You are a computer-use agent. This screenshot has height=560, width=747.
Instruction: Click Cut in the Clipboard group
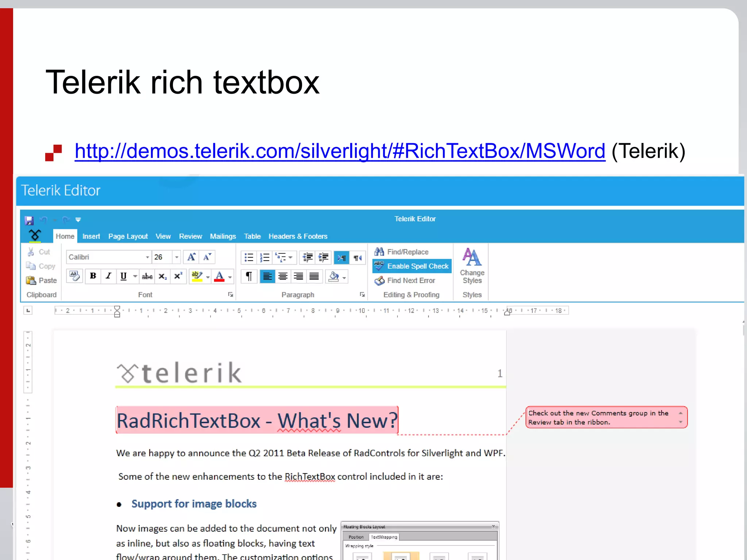click(39, 252)
